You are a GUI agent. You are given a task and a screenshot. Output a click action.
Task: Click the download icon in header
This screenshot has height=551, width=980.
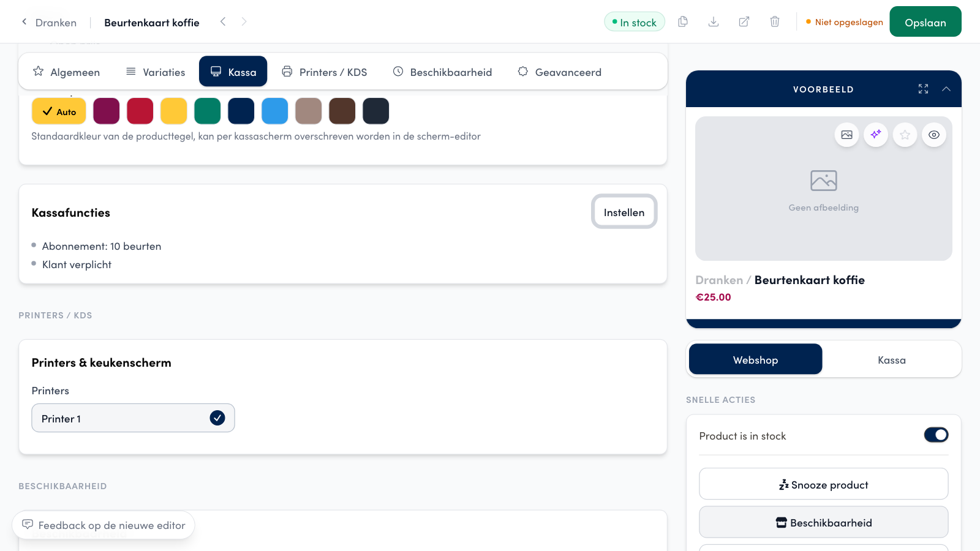pos(714,22)
